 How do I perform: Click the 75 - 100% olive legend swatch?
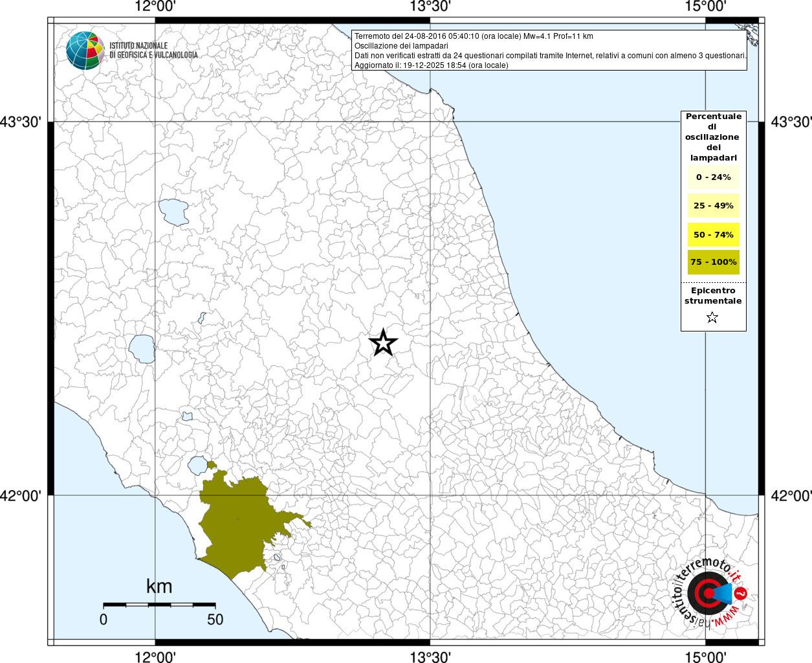point(713,262)
